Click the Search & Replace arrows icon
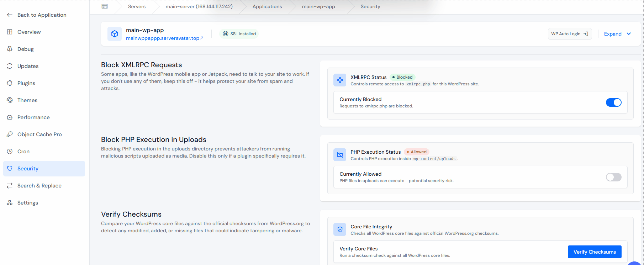 [10, 186]
